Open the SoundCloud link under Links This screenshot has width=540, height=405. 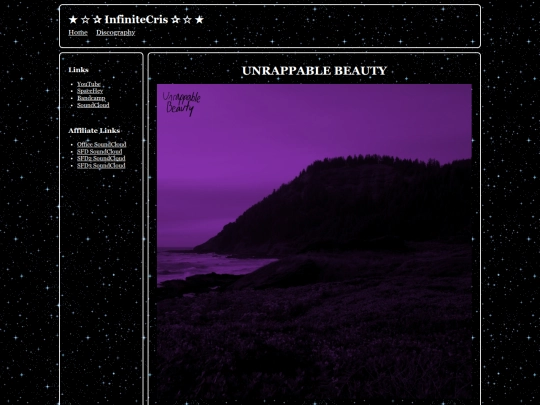pyautogui.click(x=93, y=105)
